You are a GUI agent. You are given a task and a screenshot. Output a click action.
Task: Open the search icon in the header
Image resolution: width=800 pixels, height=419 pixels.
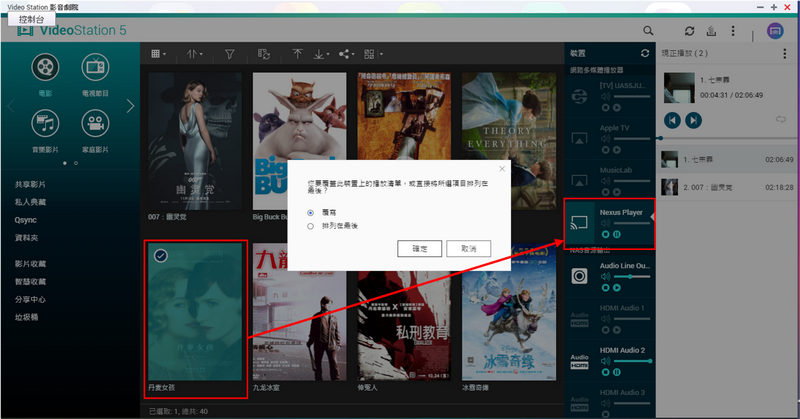(648, 31)
